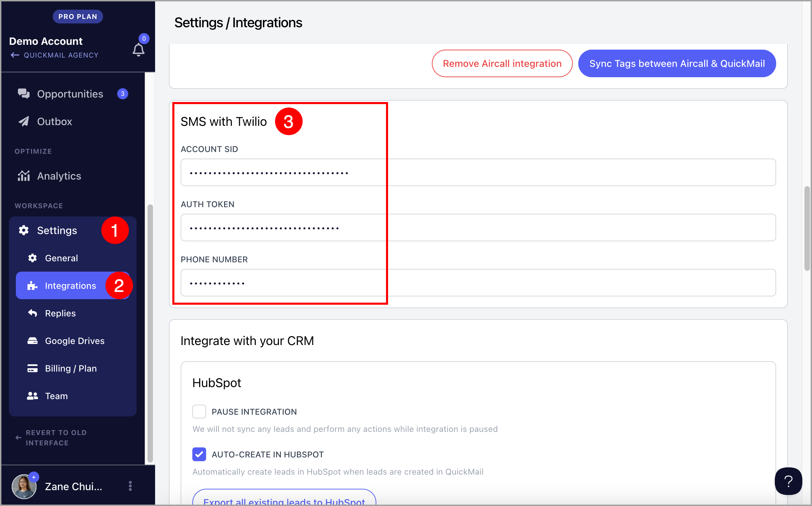This screenshot has height=506, width=812.
Task: Open the notifications bell icon
Action: click(139, 50)
